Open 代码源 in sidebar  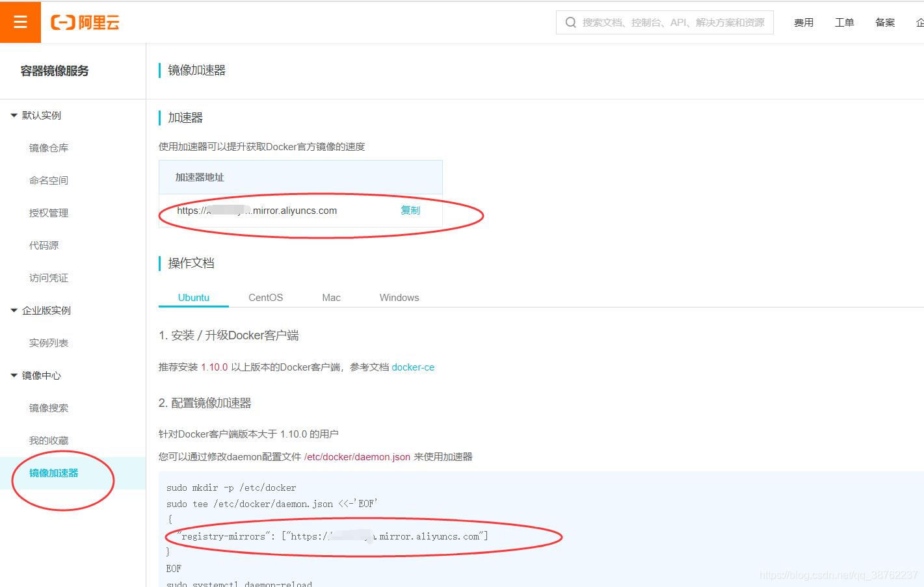click(44, 245)
